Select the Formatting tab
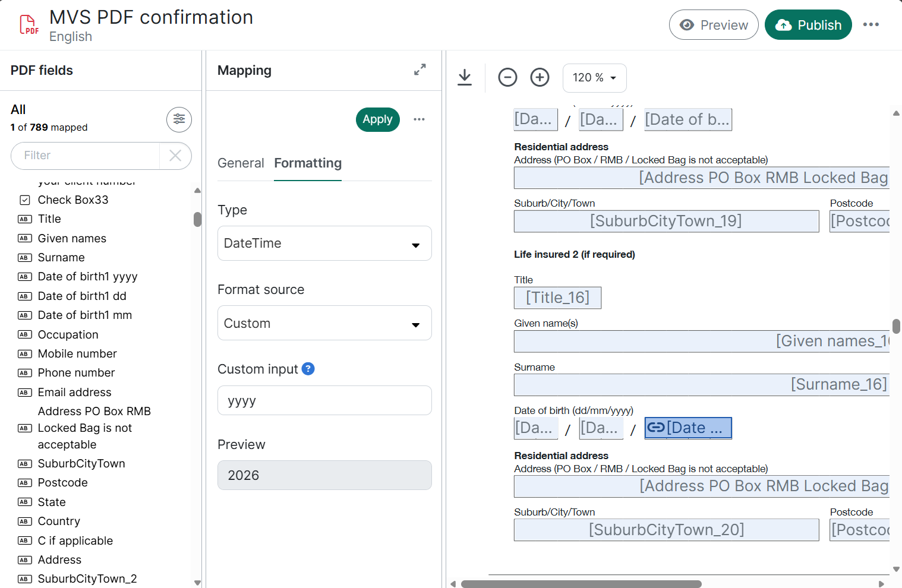 click(x=308, y=163)
